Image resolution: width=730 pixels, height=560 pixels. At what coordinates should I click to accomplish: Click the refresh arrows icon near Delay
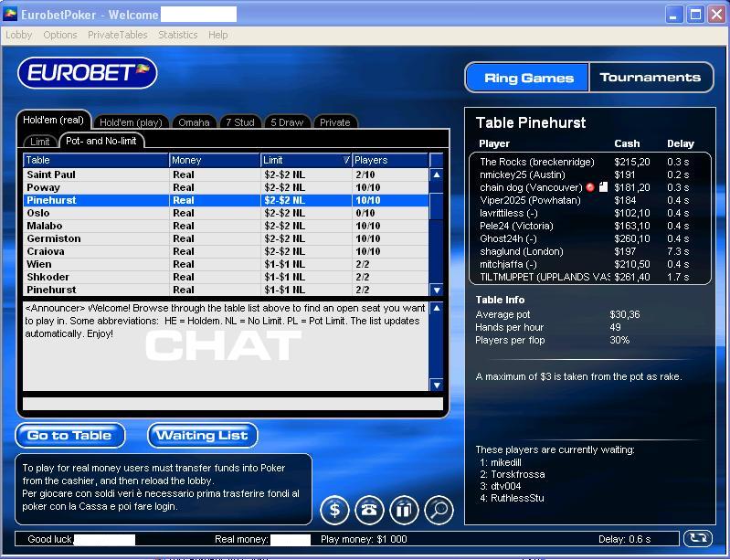pos(697,539)
